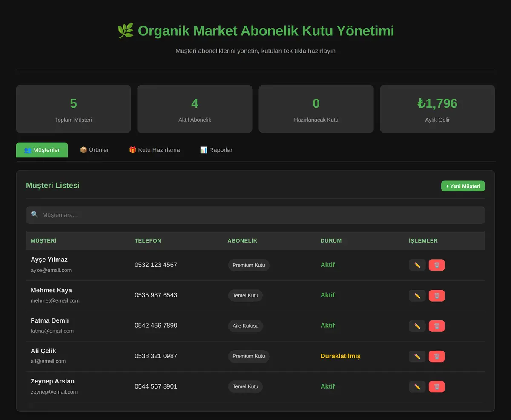Image resolution: width=511 pixels, height=420 pixels.
Task: Edit Mehmet Kaya with the pencil icon
Action: 417,296
